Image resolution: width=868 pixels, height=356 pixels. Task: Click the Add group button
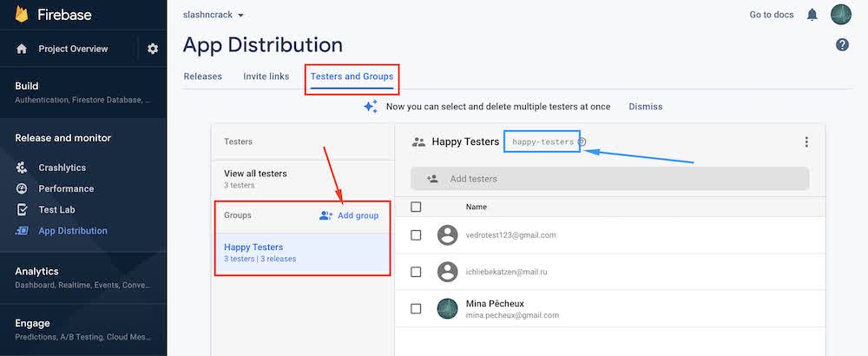click(349, 215)
